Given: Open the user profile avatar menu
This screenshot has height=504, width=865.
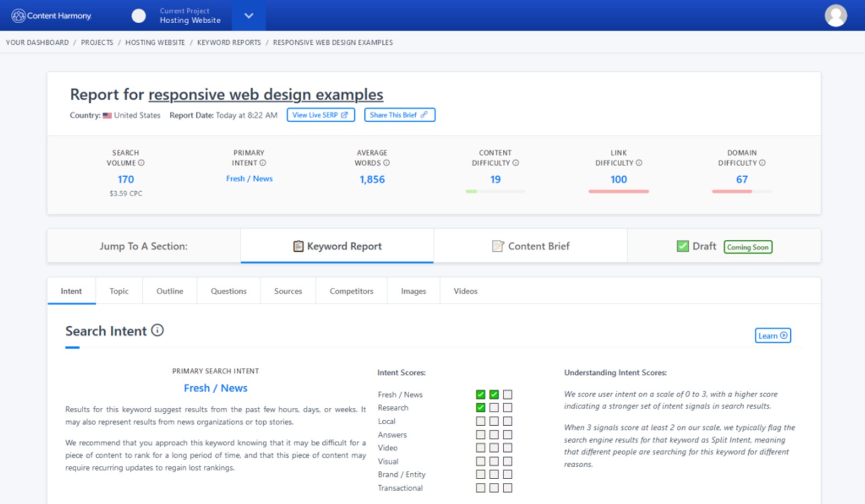Looking at the screenshot, I should point(836,16).
